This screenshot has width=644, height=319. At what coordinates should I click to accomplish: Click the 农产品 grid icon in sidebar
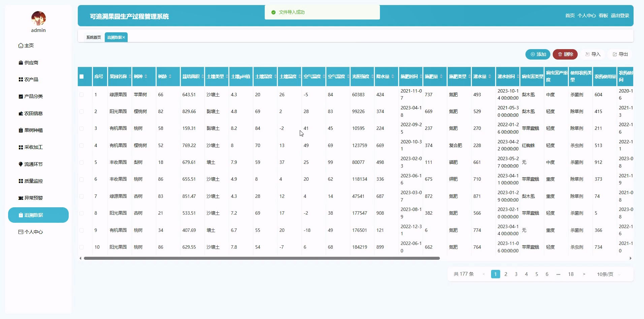click(x=21, y=79)
